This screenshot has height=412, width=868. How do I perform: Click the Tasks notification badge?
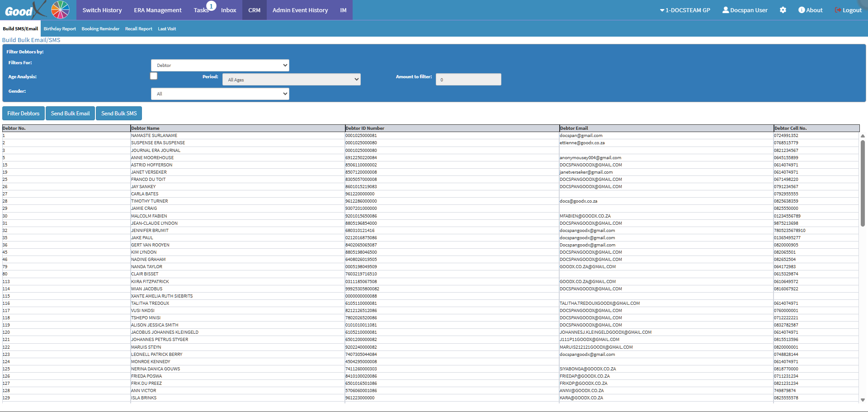[x=211, y=6]
